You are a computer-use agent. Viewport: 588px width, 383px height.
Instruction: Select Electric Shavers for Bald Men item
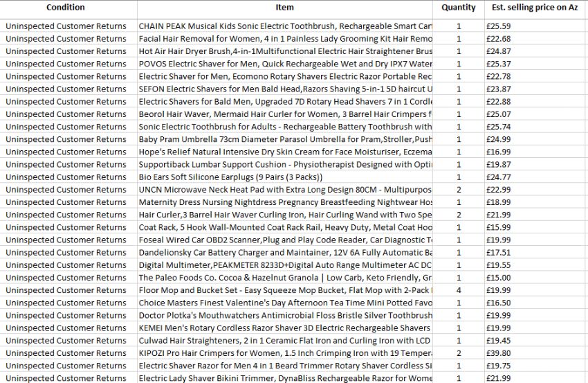point(285,101)
